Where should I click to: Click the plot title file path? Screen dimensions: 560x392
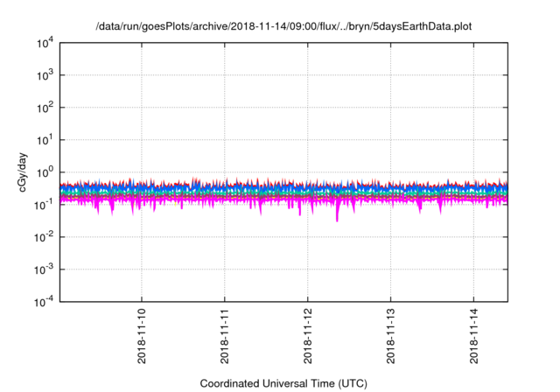coord(283,27)
